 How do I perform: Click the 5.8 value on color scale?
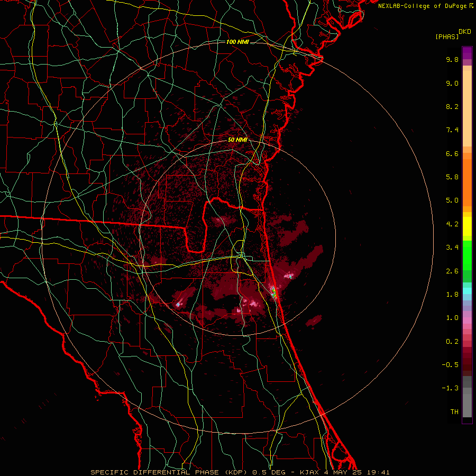point(452,177)
